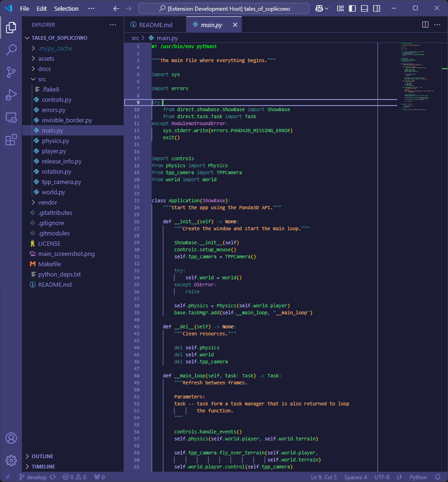
Task: Open Run and Debug panel
Action: coord(11,95)
